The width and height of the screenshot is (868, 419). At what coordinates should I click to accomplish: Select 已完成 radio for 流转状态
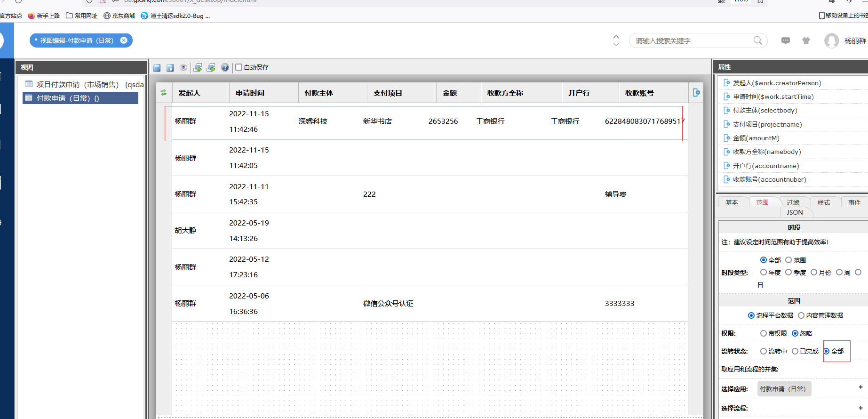point(795,351)
